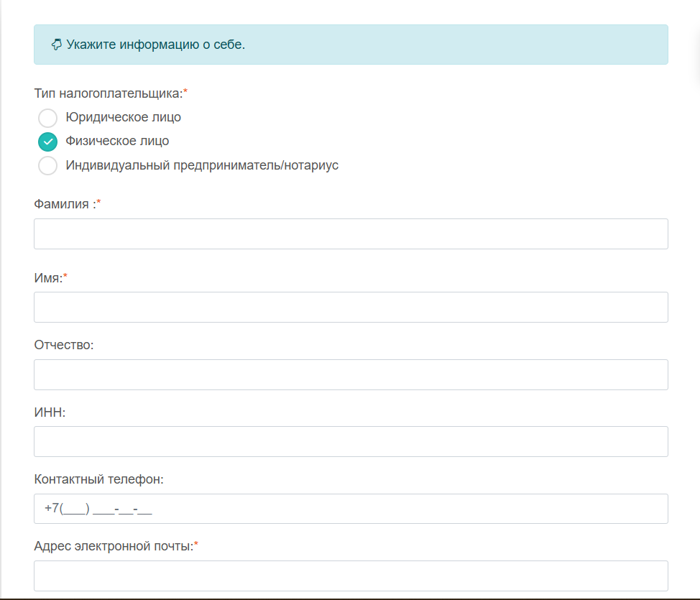Viewport: 700px width, 600px height.
Task: Click the 'Индивидуальный предприниматель/нотариус' label text
Action: pyautogui.click(x=202, y=165)
